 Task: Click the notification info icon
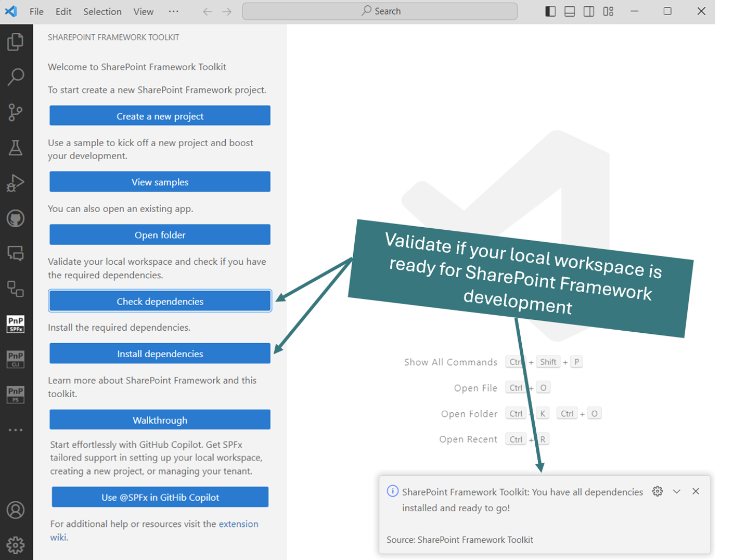point(393,491)
